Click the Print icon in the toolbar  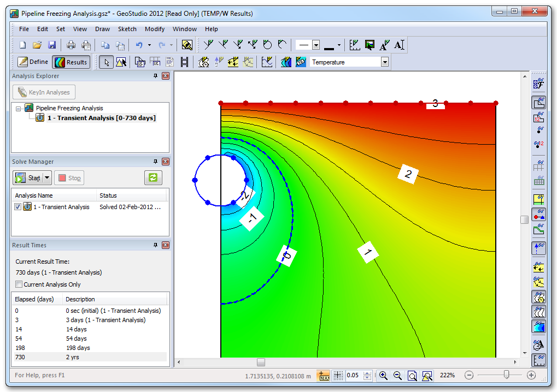[71, 45]
